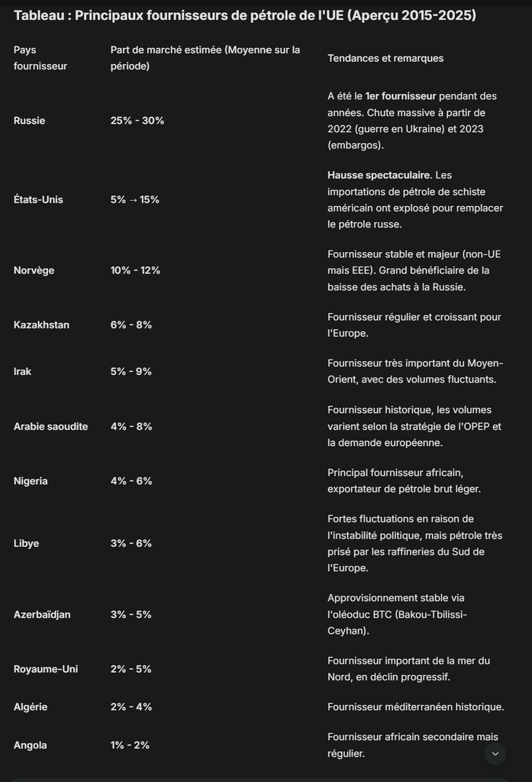
Task: Click the 'Part de marché estimée' column header
Action: tap(205, 58)
